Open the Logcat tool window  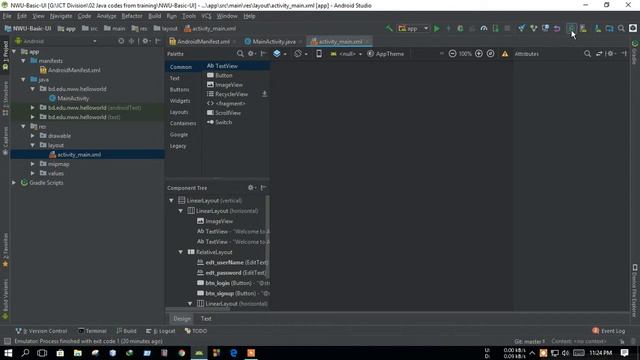[160, 331]
